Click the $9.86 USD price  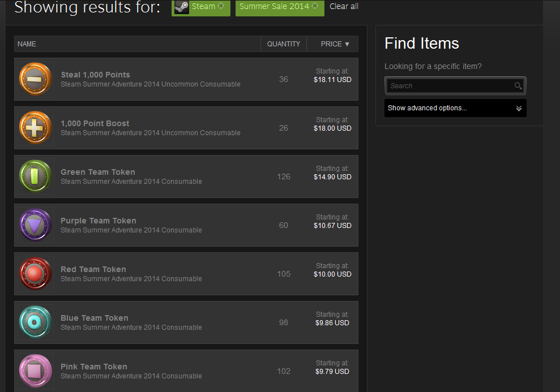tap(332, 323)
